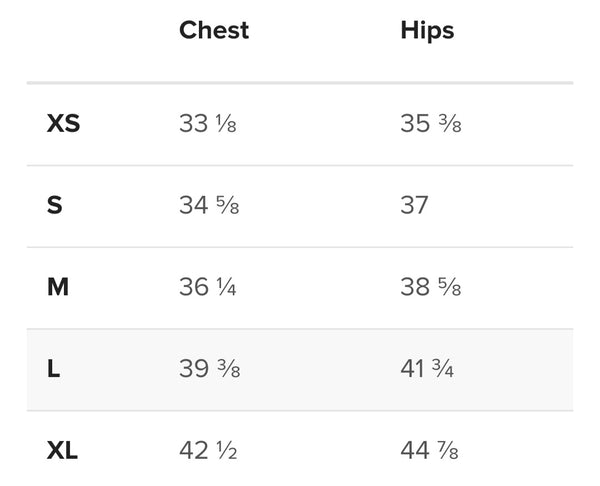The height and width of the screenshot is (486, 600).
Task: Click the M chest value 36 1/4
Action: pos(208,287)
